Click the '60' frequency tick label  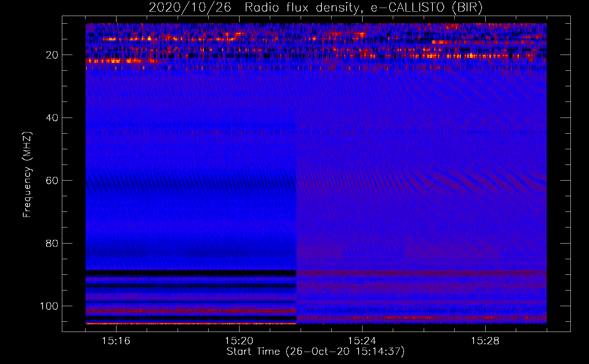pos(52,181)
